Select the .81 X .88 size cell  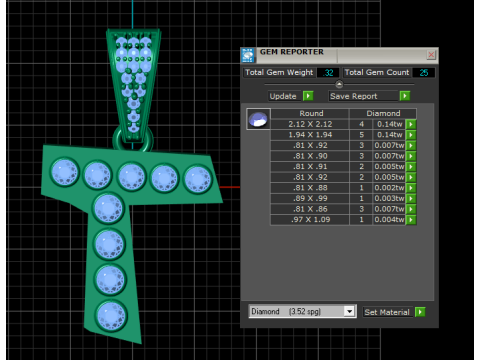[x=310, y=188]
